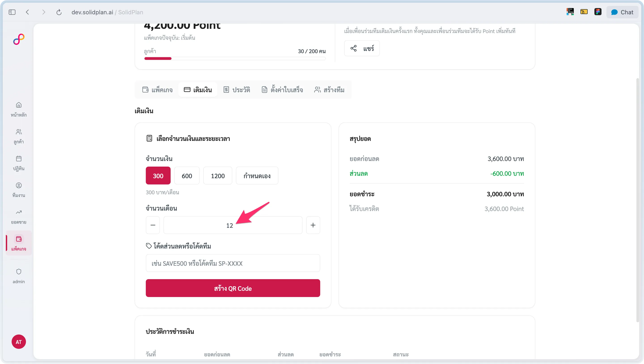Open the ยอดขาย sales section
644x364 pixels.
tap(19, 217)
